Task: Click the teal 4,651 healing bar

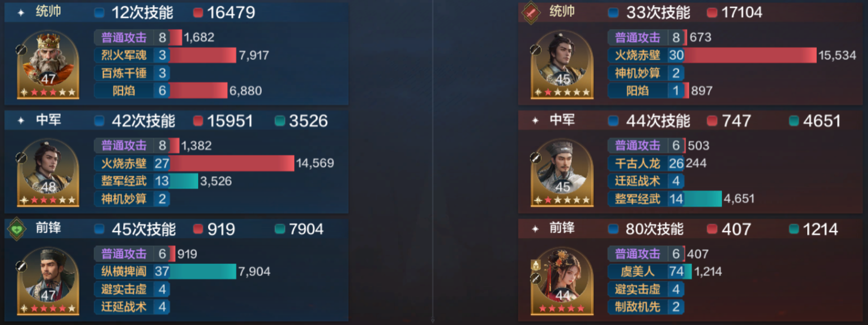Action: pos(703,198)
